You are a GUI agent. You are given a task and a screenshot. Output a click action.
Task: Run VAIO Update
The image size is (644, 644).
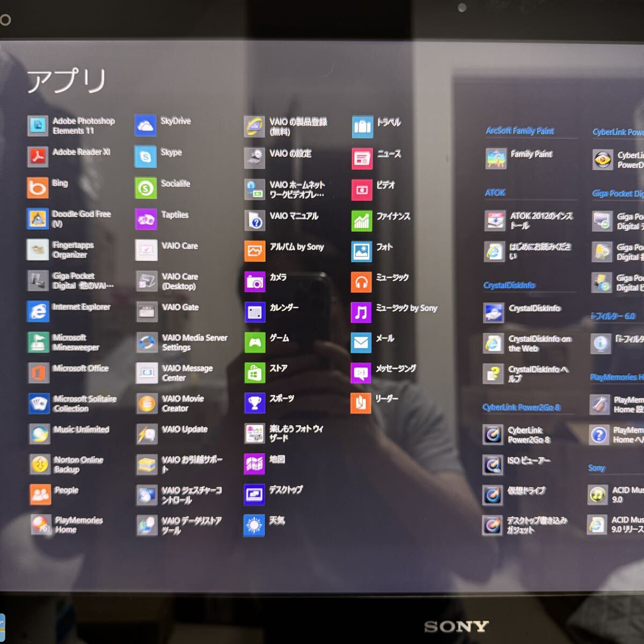coord(172,434)
